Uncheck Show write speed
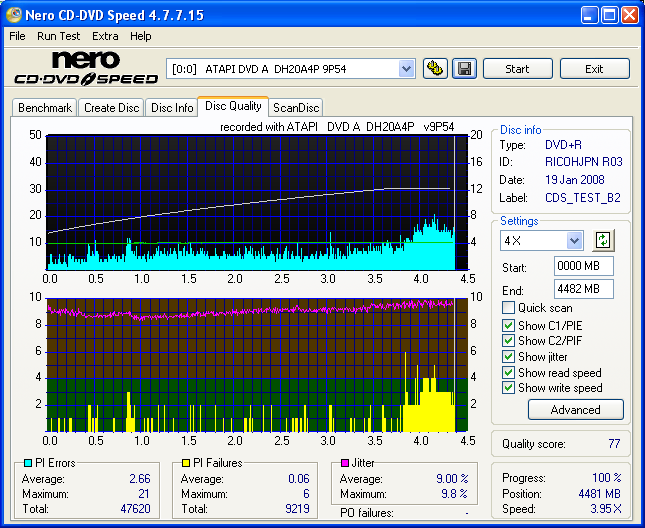This screenshot has width=645, height=528. pos(508,388)
